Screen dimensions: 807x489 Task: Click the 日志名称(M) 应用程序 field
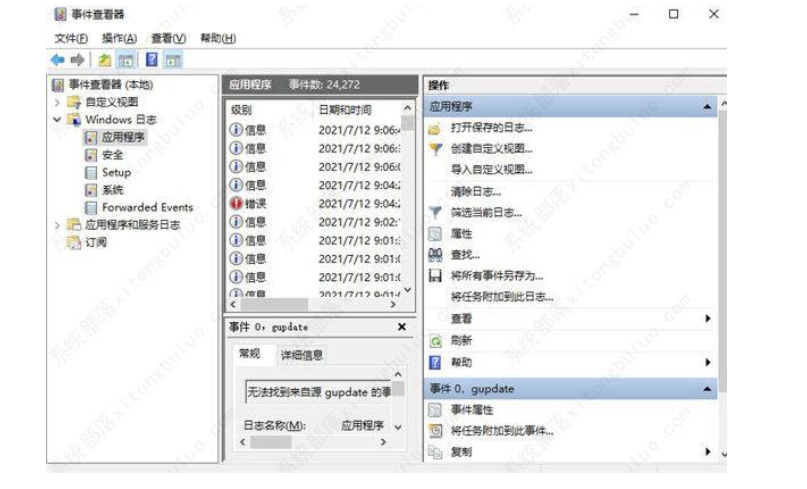coord(362,426)
